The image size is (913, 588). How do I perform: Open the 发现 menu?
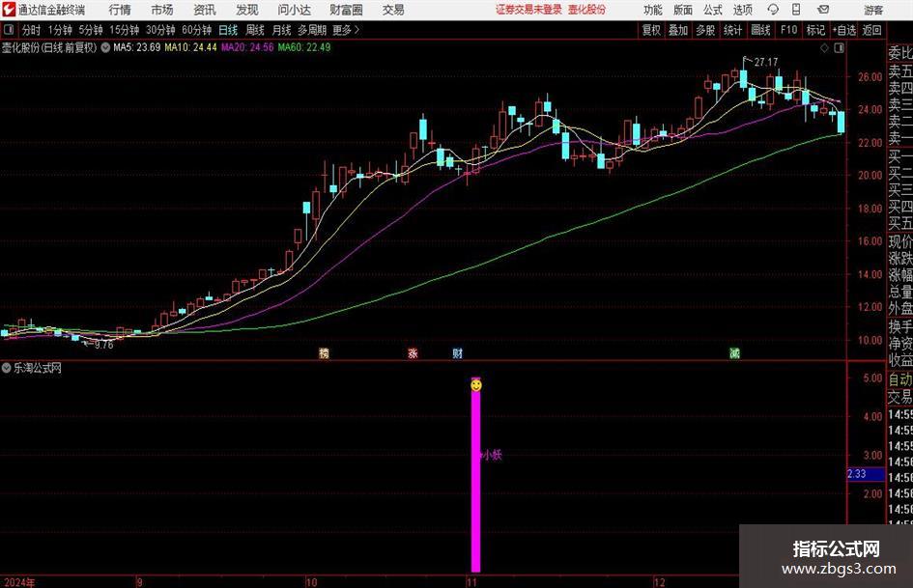[247, 10]
